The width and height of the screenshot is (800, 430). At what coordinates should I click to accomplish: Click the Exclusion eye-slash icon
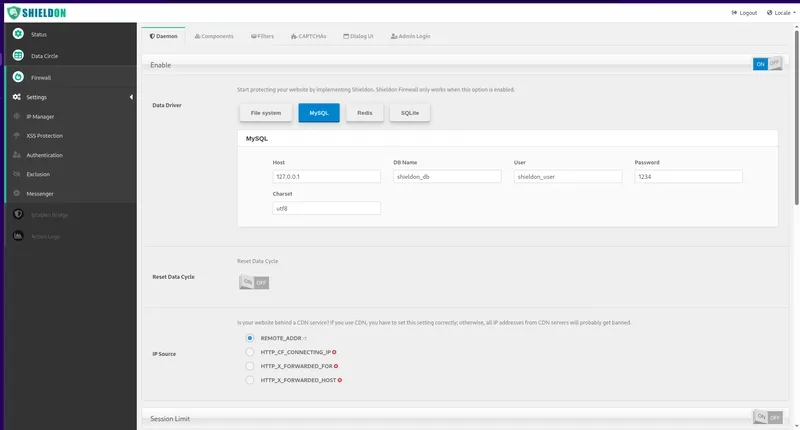click(x=17, y=174)
